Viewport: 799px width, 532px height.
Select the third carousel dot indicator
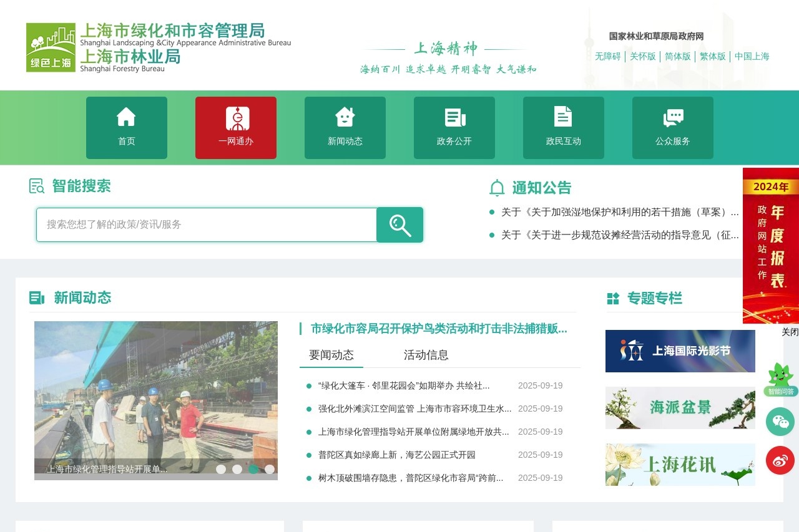(253, 468)
